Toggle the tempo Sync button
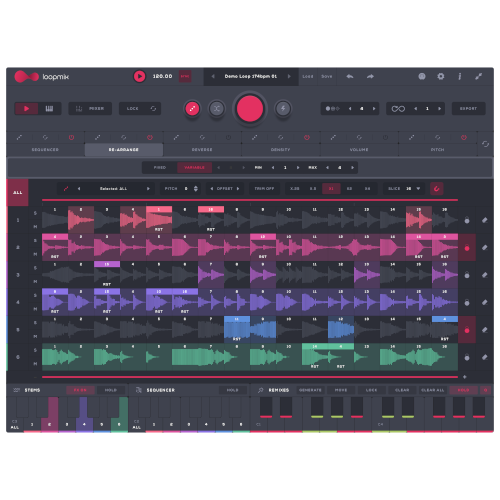 coord(185,76)
